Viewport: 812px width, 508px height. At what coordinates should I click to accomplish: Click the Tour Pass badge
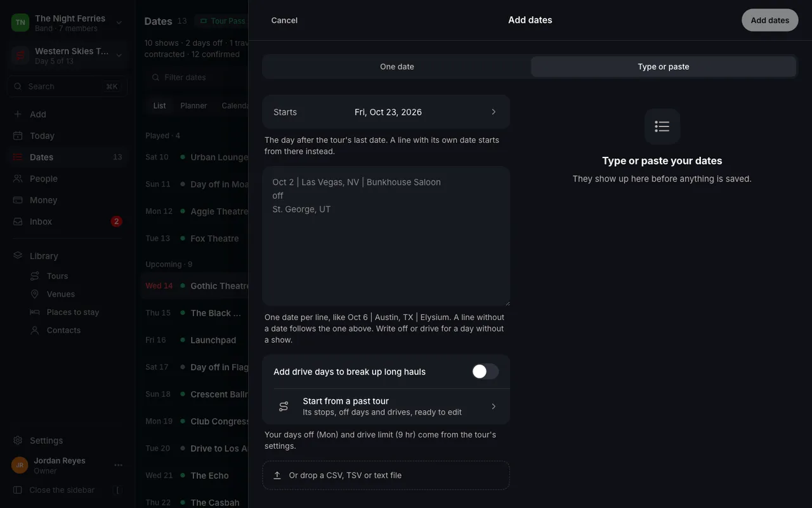(222, 21)
